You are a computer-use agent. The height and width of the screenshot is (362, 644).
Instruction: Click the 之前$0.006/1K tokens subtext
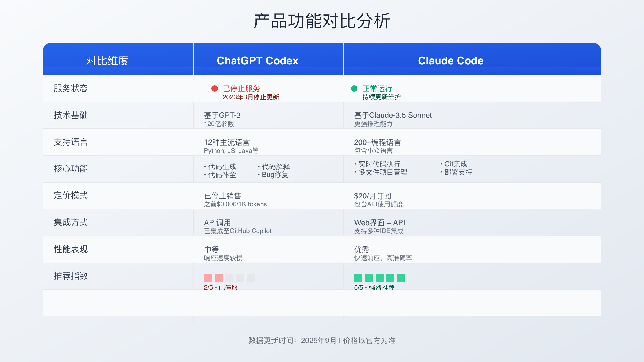pos(235,204)
